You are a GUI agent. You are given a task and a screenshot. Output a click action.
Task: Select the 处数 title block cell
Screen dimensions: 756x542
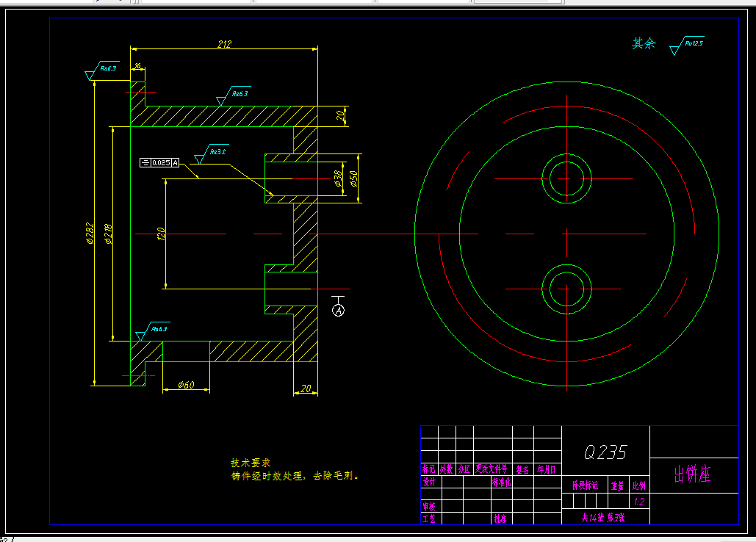coord(447,469)
